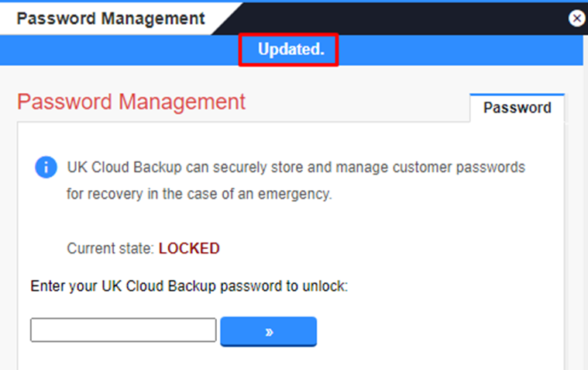Click the "Updated." notification message
The height and width of the screenshot is (370, 588).
pos(291,49)
